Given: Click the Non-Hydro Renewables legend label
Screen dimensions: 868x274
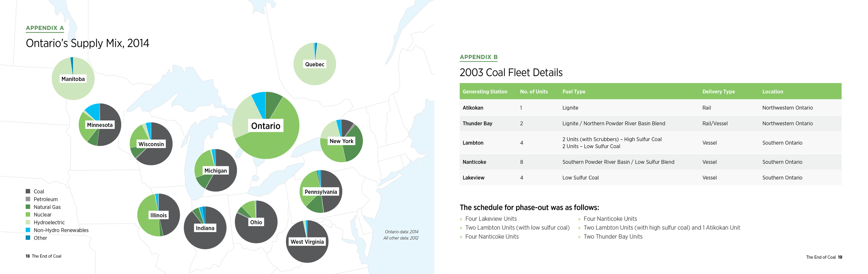Looking at the screenshot, I should coord(61,230).
